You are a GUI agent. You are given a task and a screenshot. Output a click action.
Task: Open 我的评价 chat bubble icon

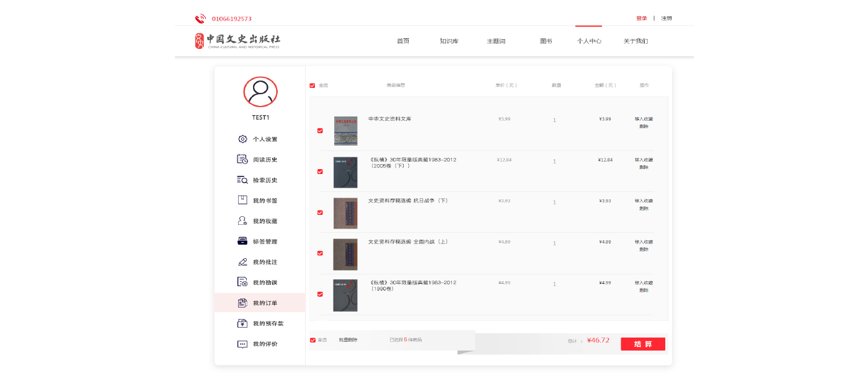242,344
